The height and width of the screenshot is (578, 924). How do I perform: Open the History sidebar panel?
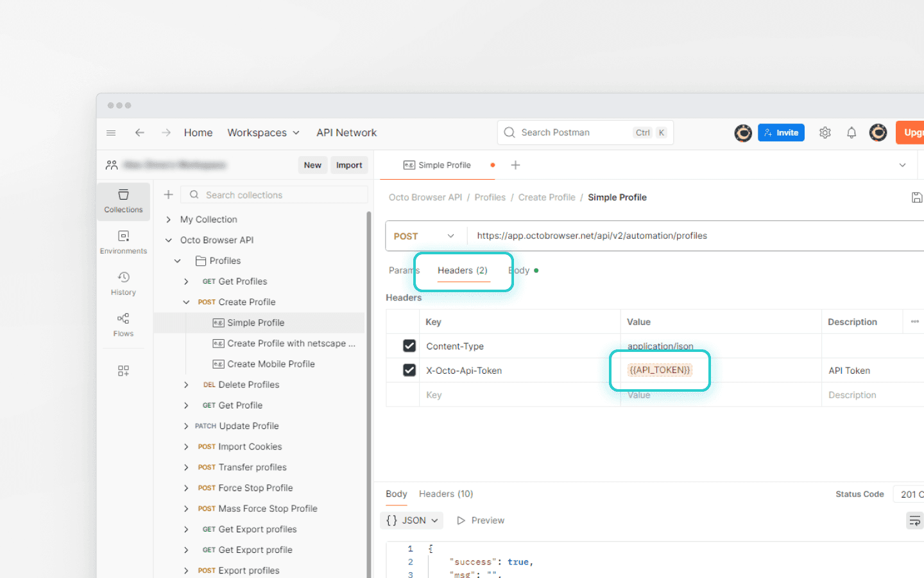[x=123, y=283]
